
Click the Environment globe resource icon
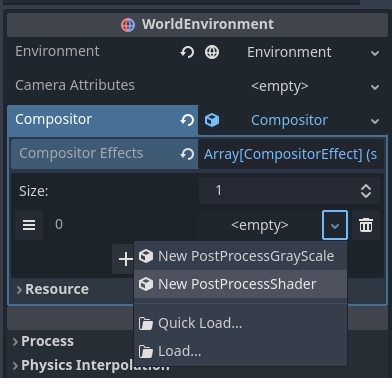coord(212,52)
